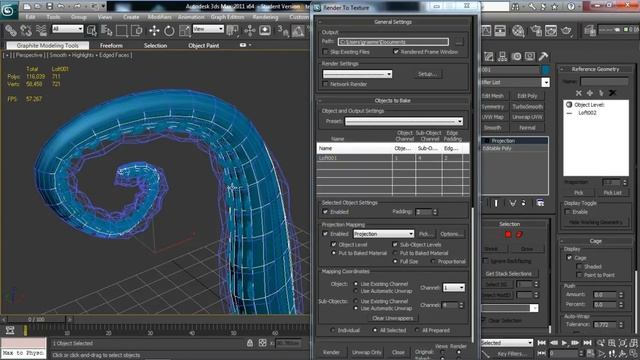Image resolution: width=640 pixels, height=360 pixels.
Task: Open the Objects to Bake Preset dropdown
Action: [x=404, y=121]
